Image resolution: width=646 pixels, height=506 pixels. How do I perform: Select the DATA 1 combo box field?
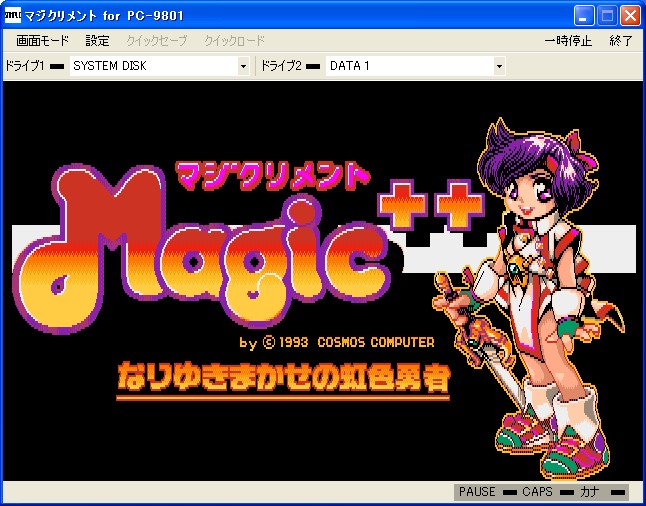(x=416, y=66)
